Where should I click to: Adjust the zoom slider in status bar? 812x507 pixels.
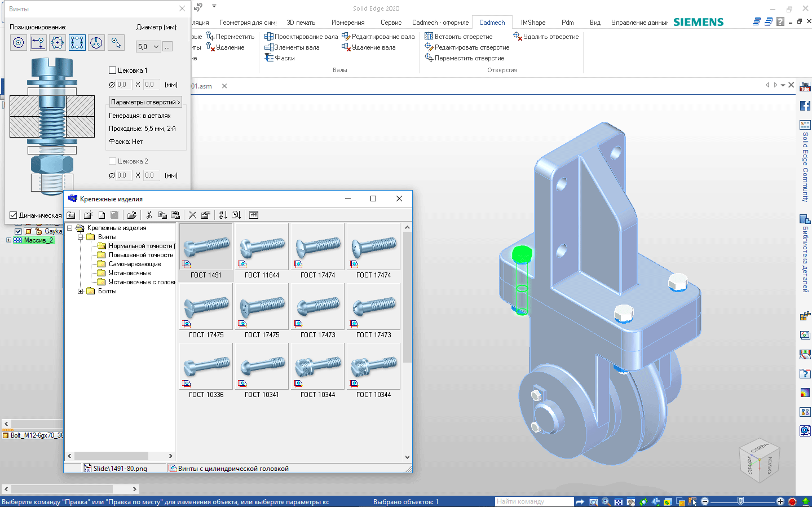(740, 501)
